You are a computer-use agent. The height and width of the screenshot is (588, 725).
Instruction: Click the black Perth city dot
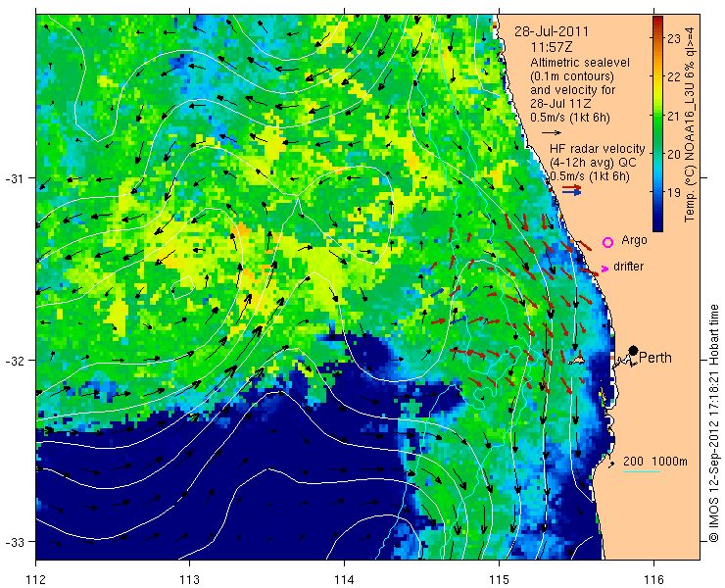point(634,350)
